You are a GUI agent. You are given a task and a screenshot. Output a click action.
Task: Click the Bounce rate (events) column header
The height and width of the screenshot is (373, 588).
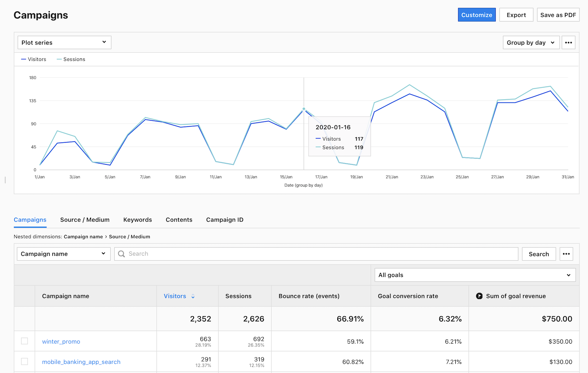(x=309, y=296)
